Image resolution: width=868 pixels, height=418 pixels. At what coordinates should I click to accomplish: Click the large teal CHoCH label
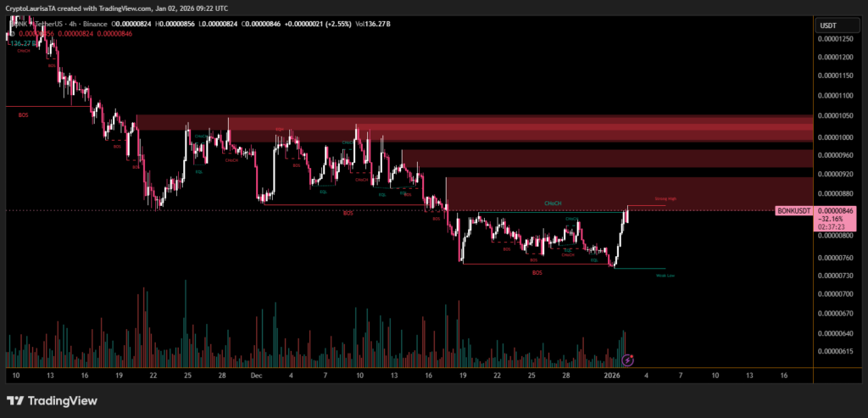(x=554, y=204)
